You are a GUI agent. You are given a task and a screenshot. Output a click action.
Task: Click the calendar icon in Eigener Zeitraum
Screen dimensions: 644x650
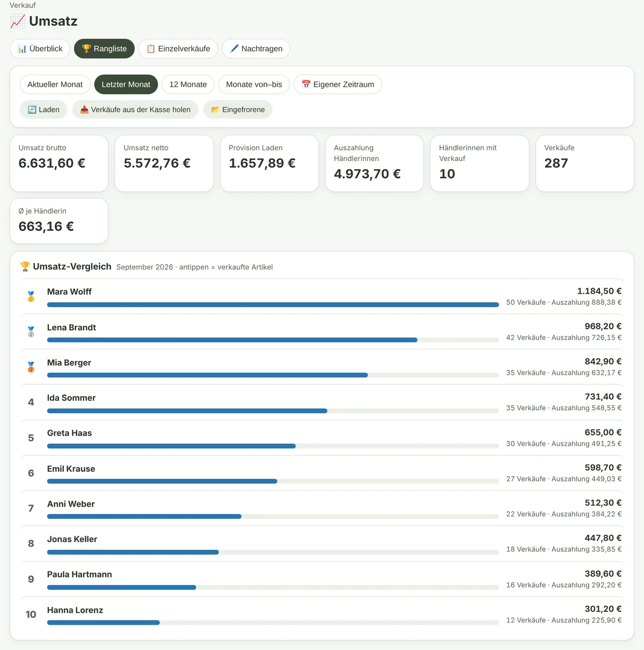(306, 84)
